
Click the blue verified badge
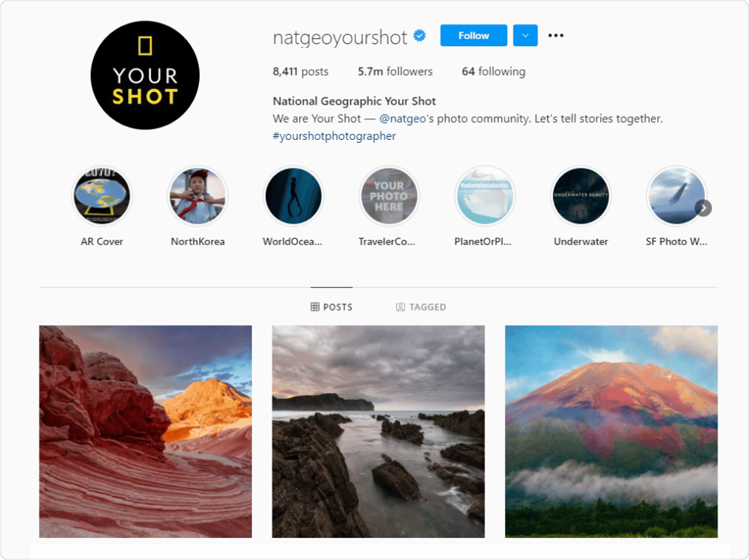[420, 36]
